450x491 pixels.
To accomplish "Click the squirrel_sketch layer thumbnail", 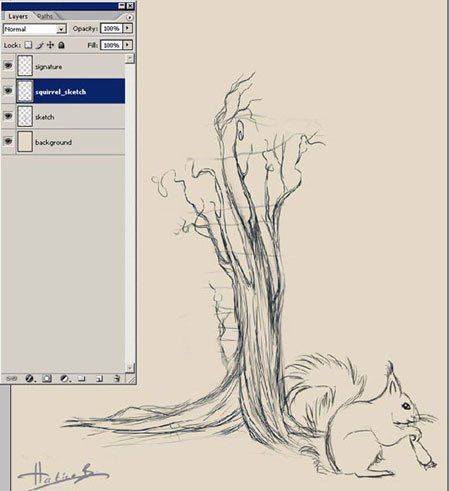I will [25, 91].
